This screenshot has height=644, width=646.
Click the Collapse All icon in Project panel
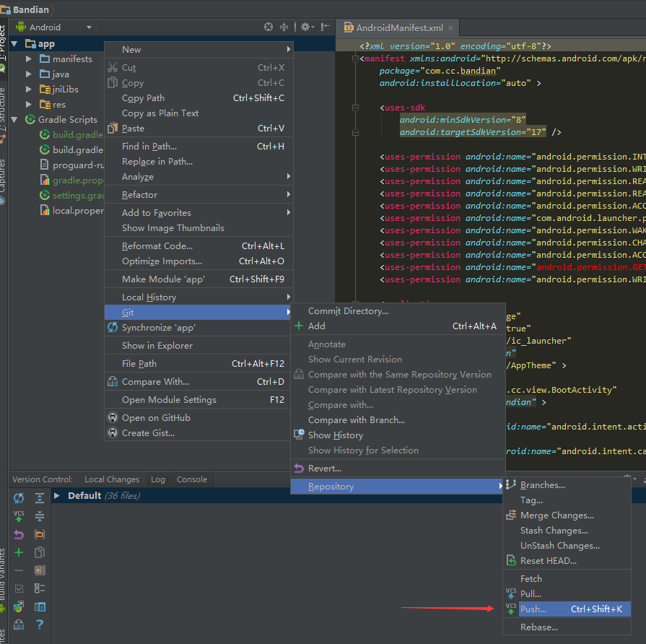[x=284, y=27]
